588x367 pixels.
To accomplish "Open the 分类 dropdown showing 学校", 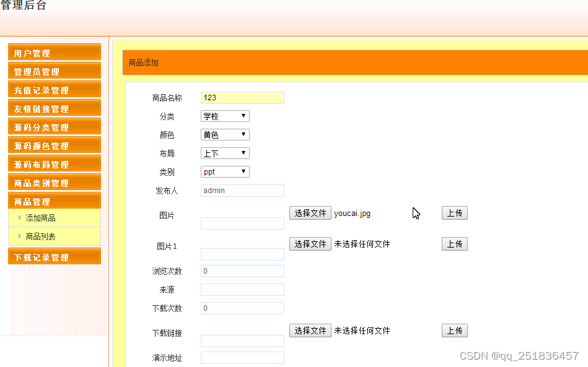I will [x=225, y=116].
